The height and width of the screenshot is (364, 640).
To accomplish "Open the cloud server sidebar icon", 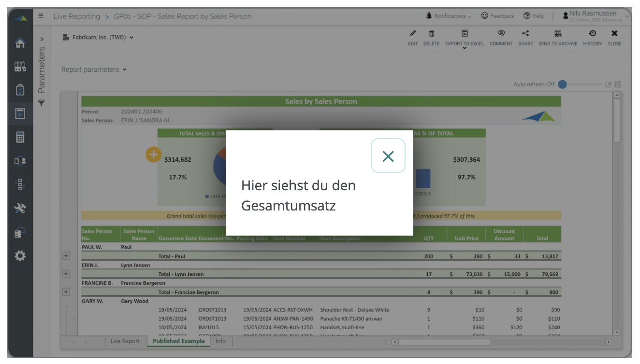I will [20, 232].
